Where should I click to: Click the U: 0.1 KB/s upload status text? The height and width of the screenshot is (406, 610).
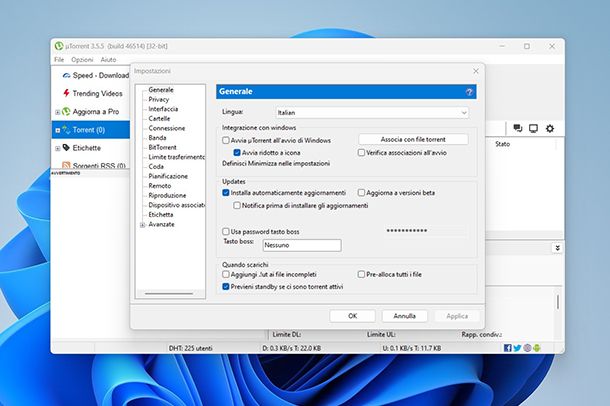pos(412,348)
